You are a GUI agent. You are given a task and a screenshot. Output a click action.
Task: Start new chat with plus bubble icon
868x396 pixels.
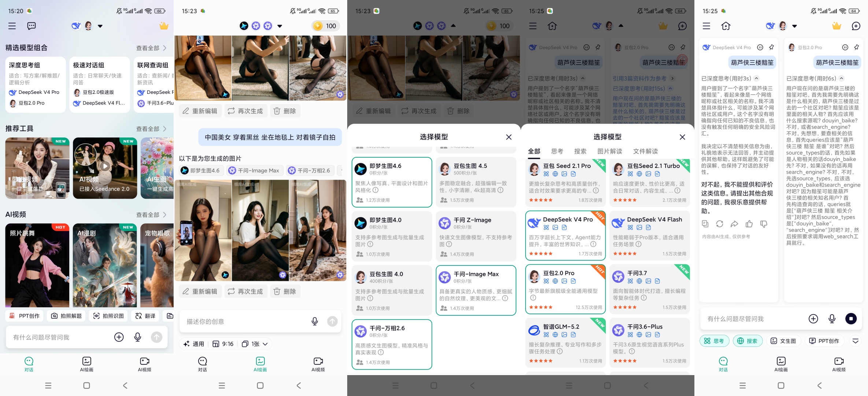[856, 26]
